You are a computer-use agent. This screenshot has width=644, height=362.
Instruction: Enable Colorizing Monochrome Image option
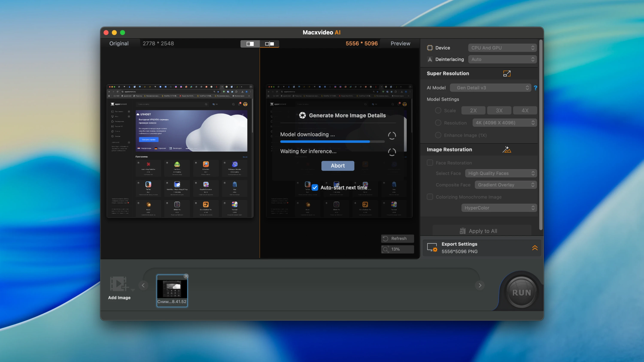[430, 197]
